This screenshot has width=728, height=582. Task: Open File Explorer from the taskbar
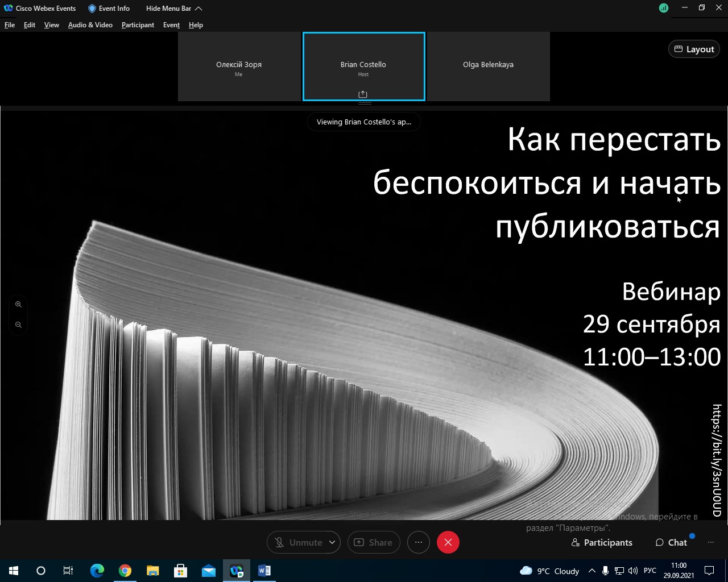tap(153, 571)
